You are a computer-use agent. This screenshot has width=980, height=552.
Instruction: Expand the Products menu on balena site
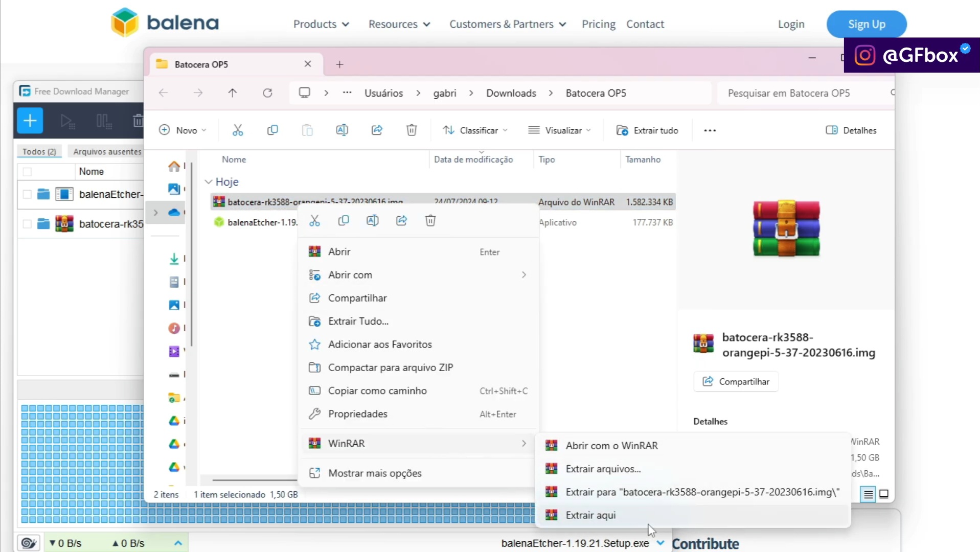pos(321,24)
